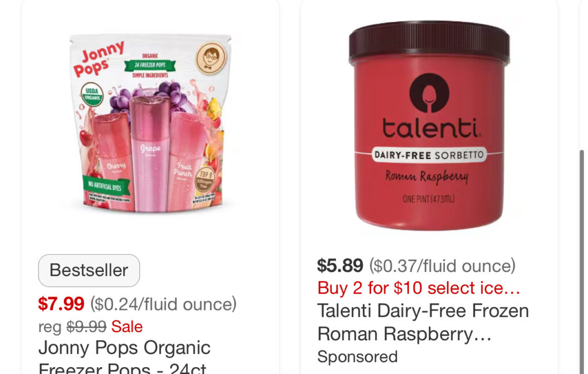The height and width of the screenshot is (374, 588).
Task: Click the dark lid of the Talenti jar
Action: [x=429, y=42]
